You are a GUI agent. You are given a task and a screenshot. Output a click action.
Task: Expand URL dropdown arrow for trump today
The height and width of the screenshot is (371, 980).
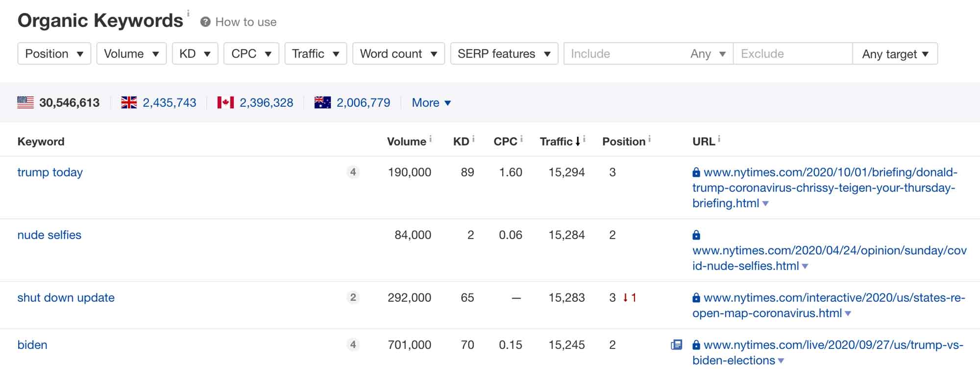765,204
